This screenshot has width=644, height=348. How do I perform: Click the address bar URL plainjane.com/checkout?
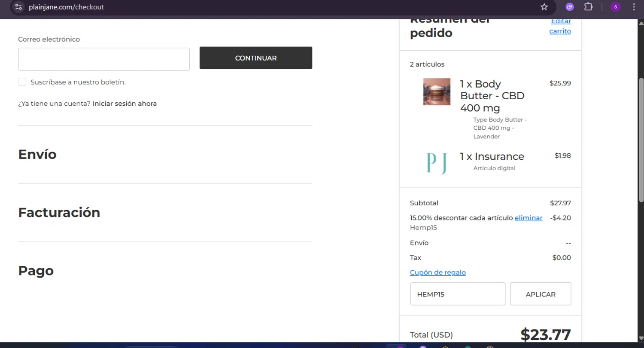(x=67, y=7)
